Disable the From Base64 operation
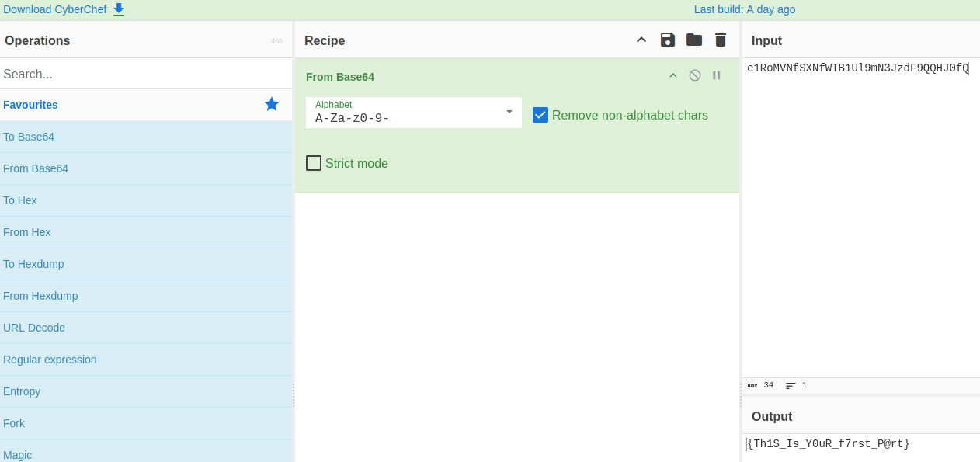This screenshot has width=980, height=462. tap(695, 75)
